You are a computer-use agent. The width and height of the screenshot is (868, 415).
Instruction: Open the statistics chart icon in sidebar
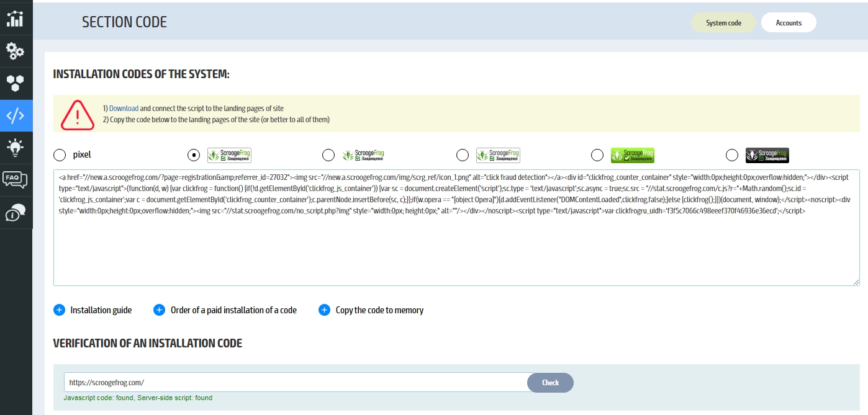[x=16, y=18]
